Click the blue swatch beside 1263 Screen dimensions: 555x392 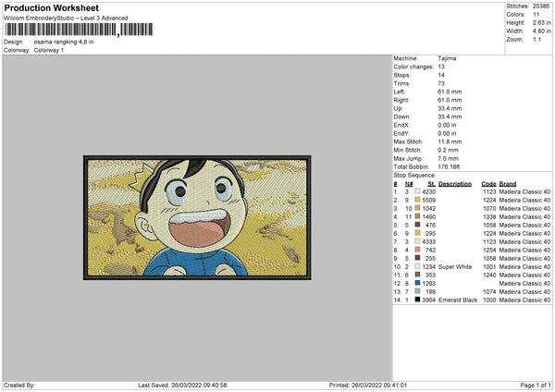[x=418, y=283]
